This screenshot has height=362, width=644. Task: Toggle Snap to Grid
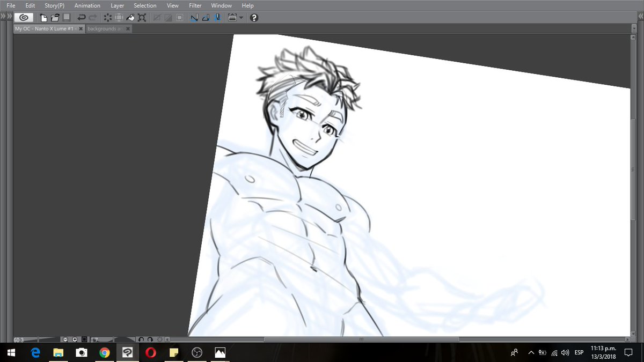click(x=217, y=17)
